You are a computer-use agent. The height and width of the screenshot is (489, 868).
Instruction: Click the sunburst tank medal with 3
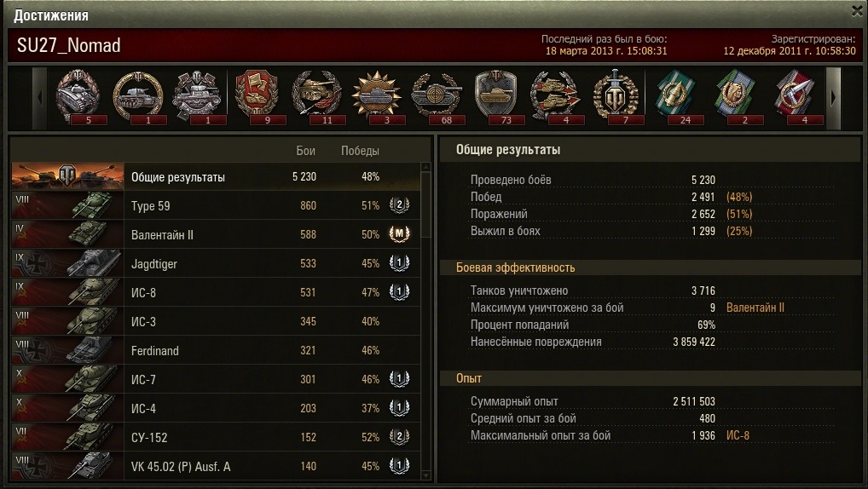[378, 97]
